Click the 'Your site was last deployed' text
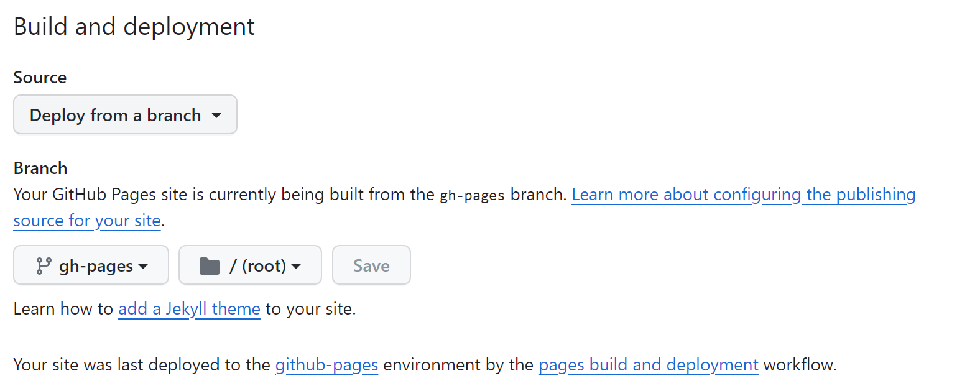 coord(142,365)
